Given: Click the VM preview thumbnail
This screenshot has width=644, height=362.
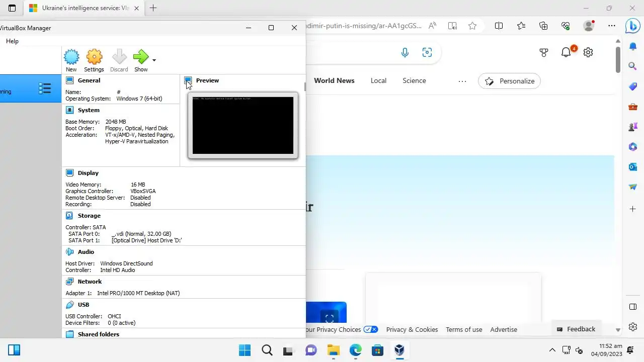Looking at the screenshot, I should coord(243,125).
